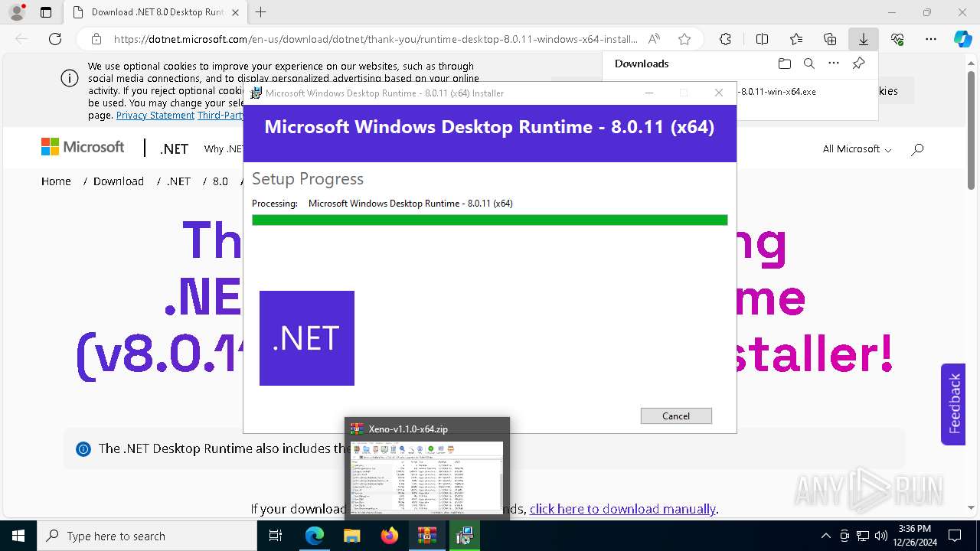Click here to download manually link
The image size is (980, 551).
pyautogui.click(x=623, y=509)
